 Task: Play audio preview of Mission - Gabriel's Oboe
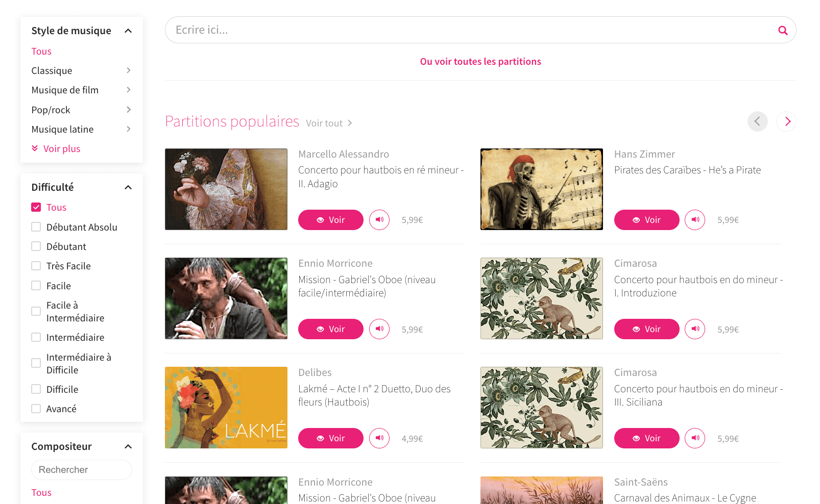pyautogui.click(x=379, y=329)
